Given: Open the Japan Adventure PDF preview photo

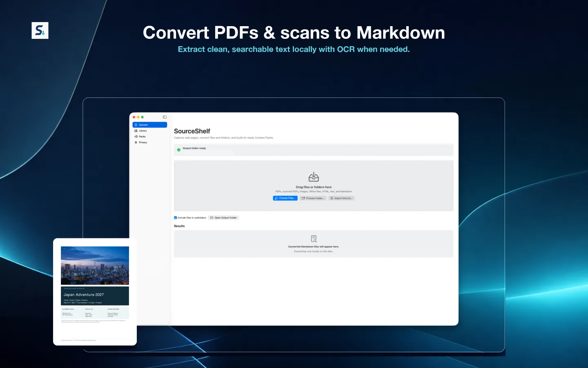Looking at the screenshot, I should (95, 265).
